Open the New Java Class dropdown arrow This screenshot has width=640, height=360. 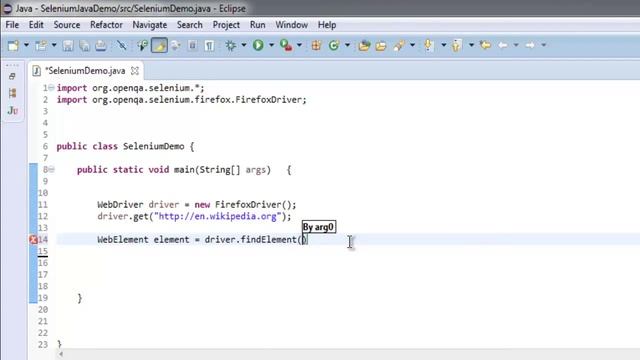pos(347,45)
